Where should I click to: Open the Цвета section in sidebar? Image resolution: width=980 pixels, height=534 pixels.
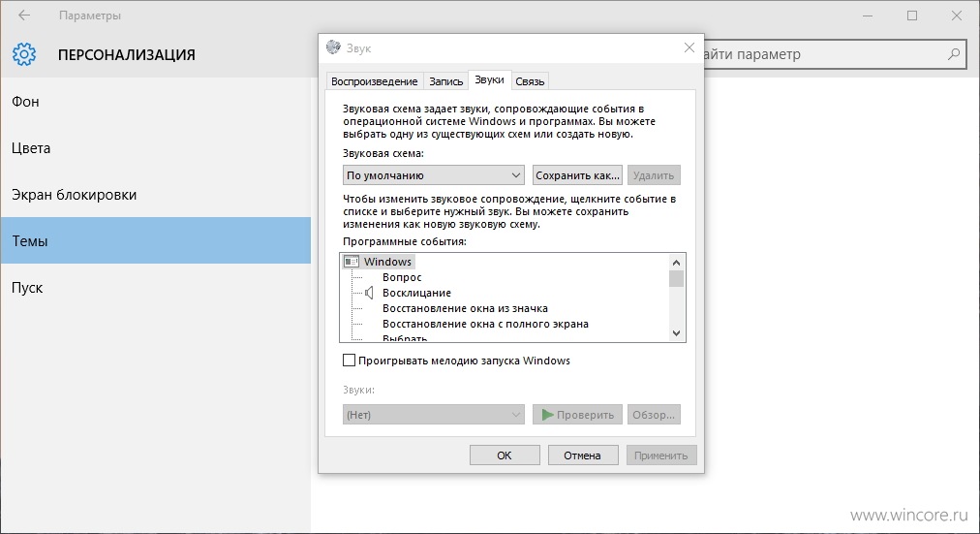click(156, 148)
